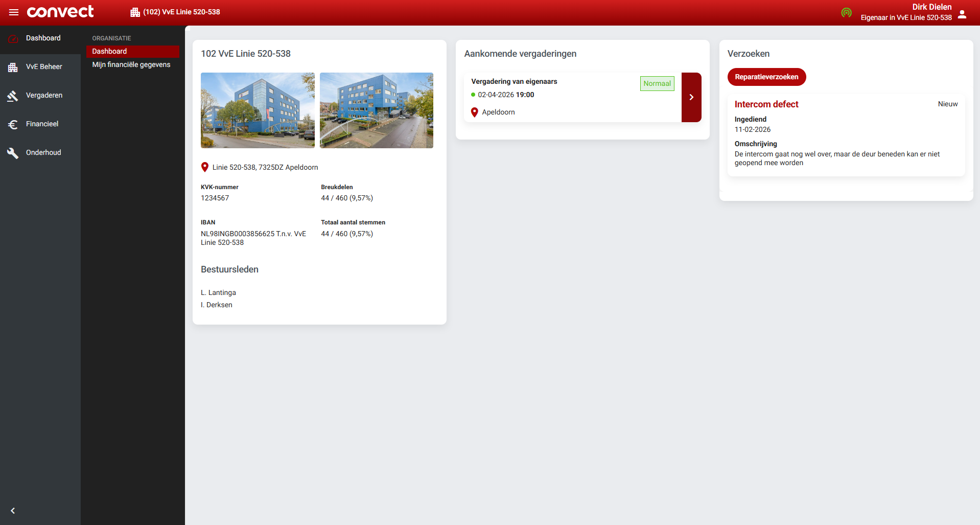Click the VvE Beheer building icon
The width and height of the screenshot is (980, 525).
point(13,67)
